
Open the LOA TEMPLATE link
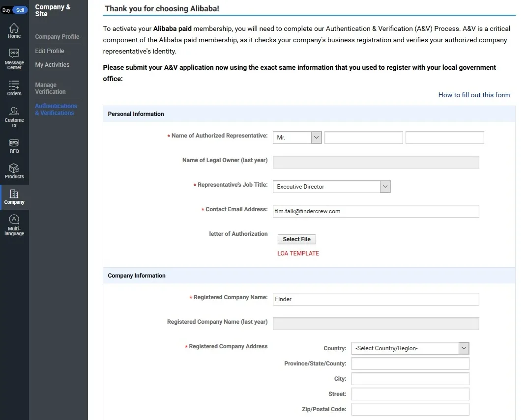point(298,253)
